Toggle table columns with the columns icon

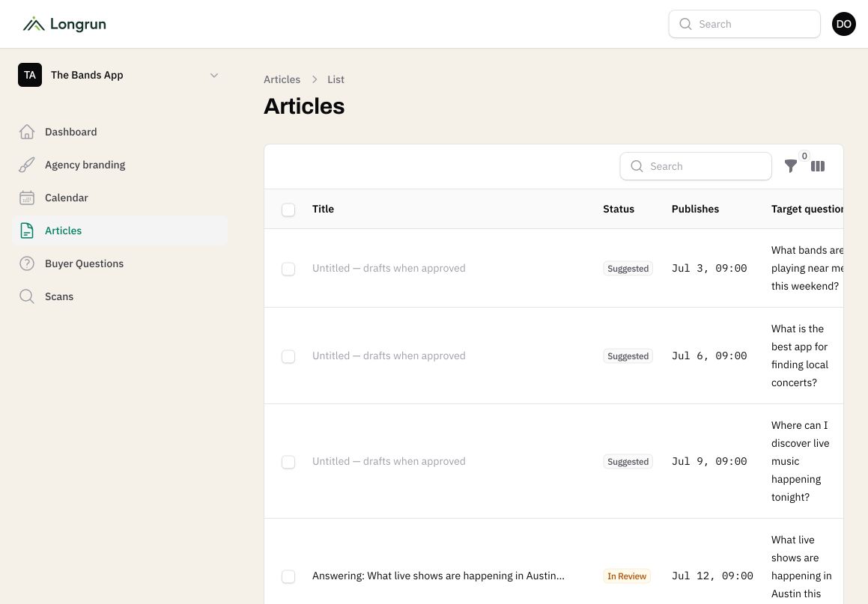tap(818, 166)
